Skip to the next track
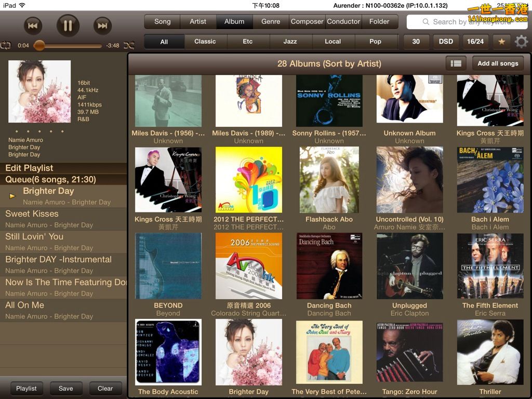Viewport: 532px width, 399px height. 102,25
